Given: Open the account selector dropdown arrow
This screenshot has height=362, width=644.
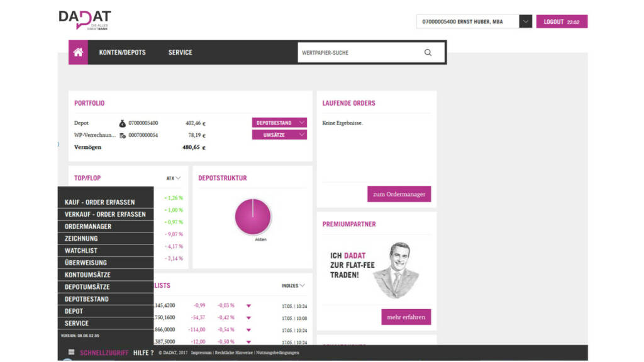Looking at the screenshot, I should click(526, 22).
